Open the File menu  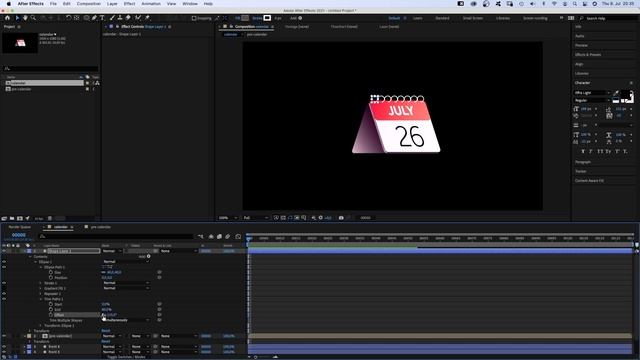[x=53, y=4]
